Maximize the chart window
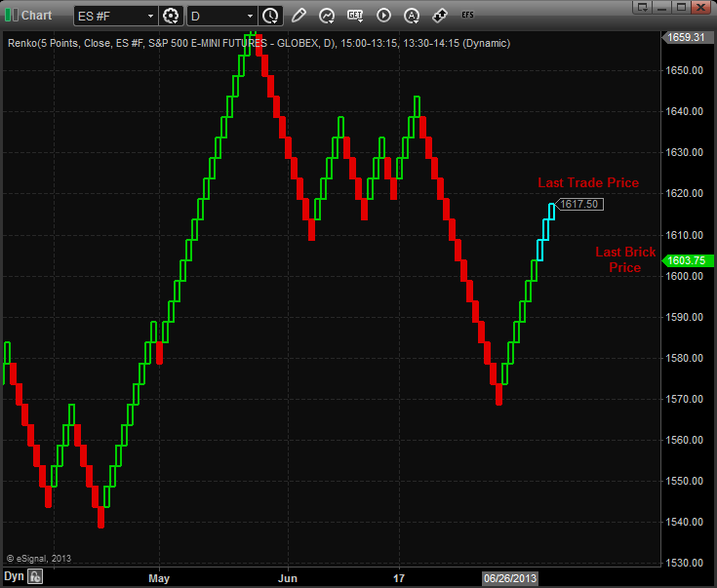Screen dimensions: 717x588 [681, 7]
